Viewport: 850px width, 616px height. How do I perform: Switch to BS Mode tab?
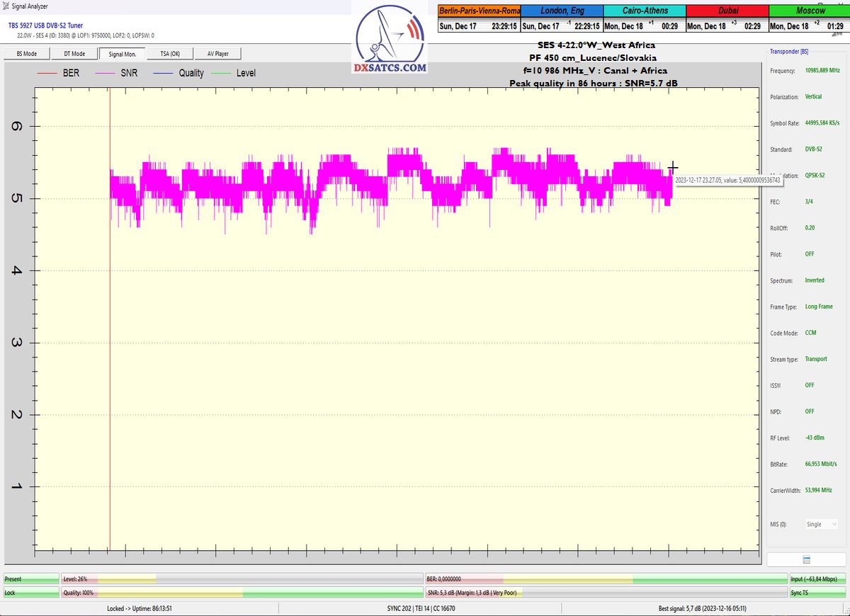point(26,54)
